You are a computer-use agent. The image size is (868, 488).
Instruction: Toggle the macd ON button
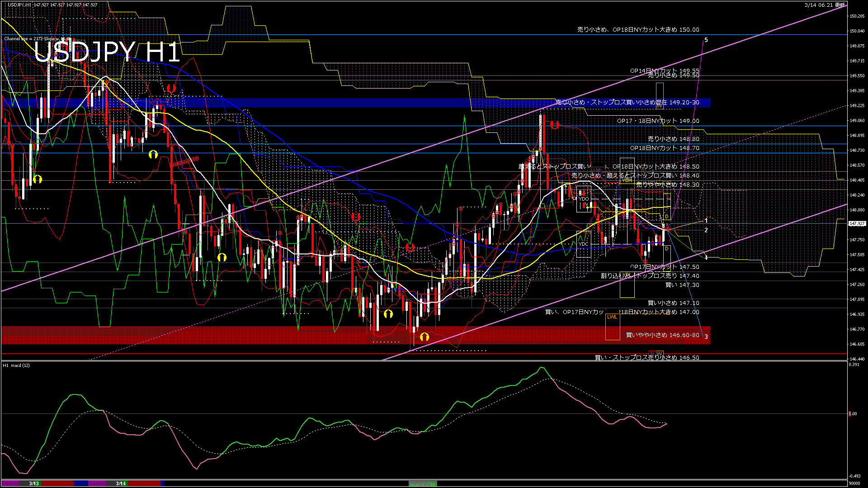click(x=423, y=484)
